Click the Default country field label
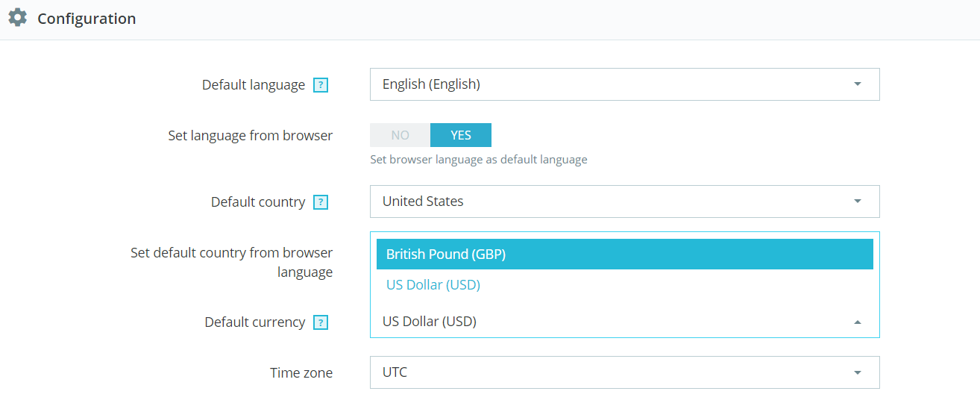The height and width of the screenshot is (400, 980). coord(257,202)
